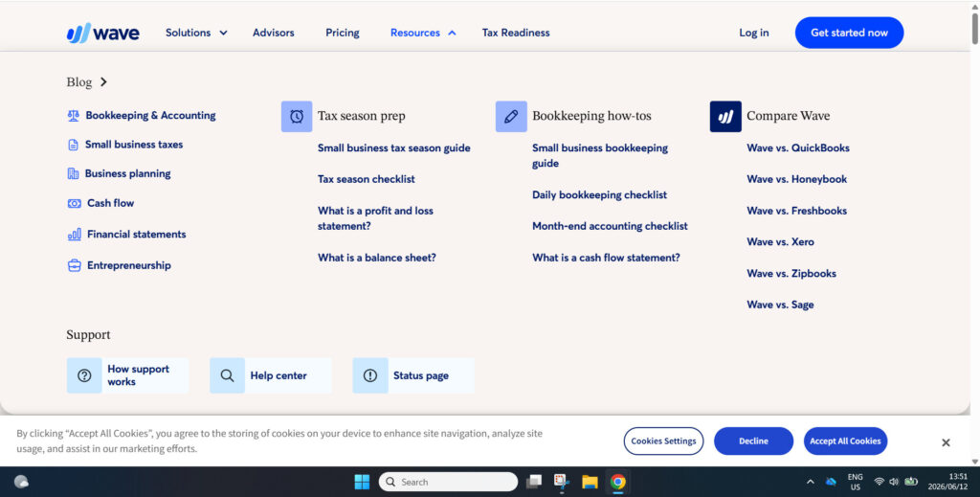Click the Entrepreneurship link text
The height and width of the screenshot is (497, 980).
[x=129, y=265]
